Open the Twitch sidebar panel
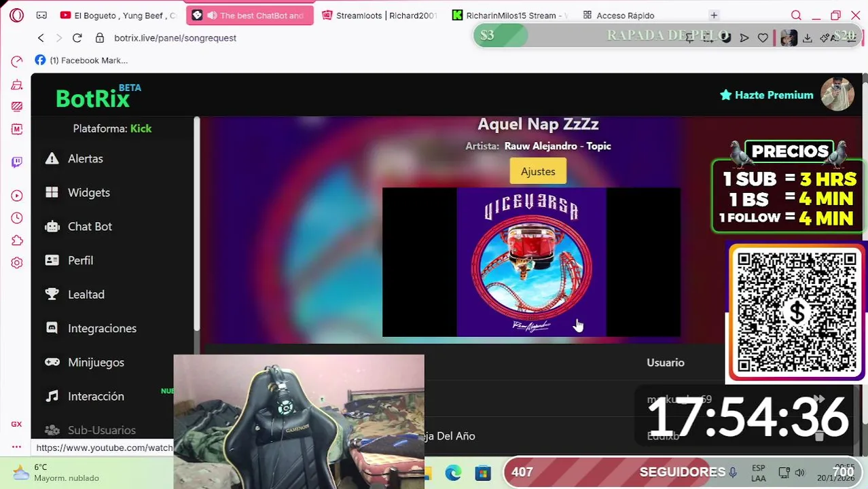 [x=17, y=162]
